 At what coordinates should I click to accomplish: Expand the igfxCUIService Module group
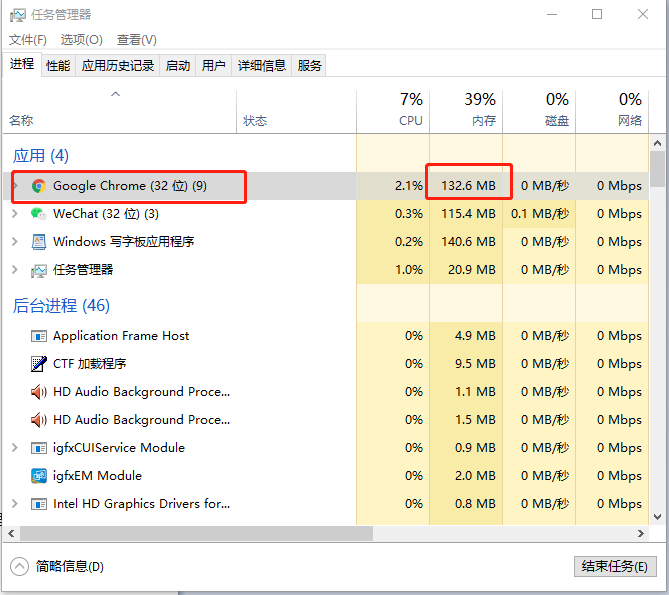(x=15, y=447)
